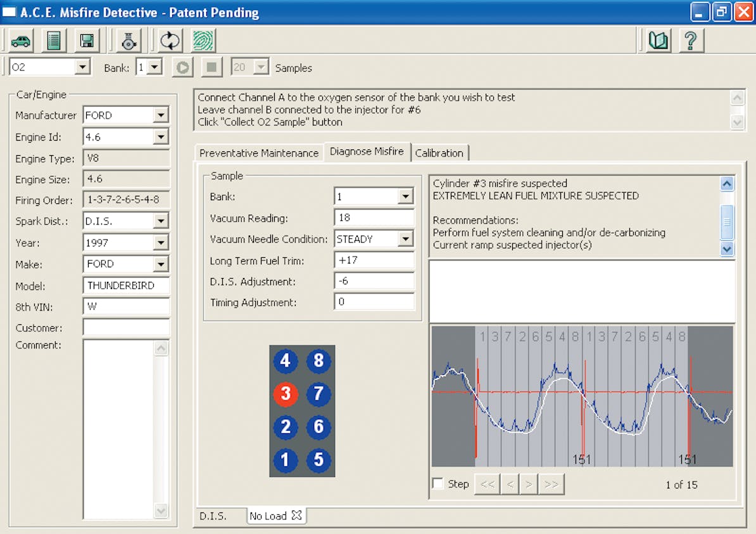Select the car/vehicle icon in the toolbar
Image resolution: width=756 pixels, height=534 pixels.
coord(21,40)
